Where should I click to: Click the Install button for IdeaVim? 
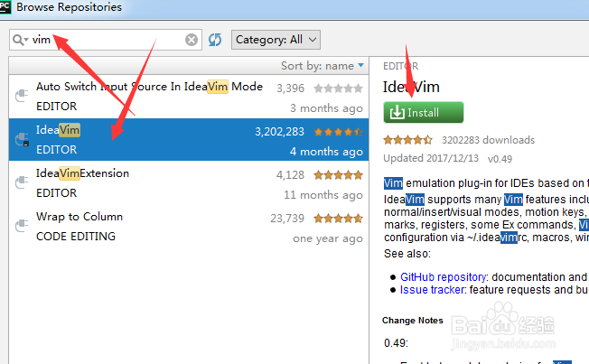(424, 112)
